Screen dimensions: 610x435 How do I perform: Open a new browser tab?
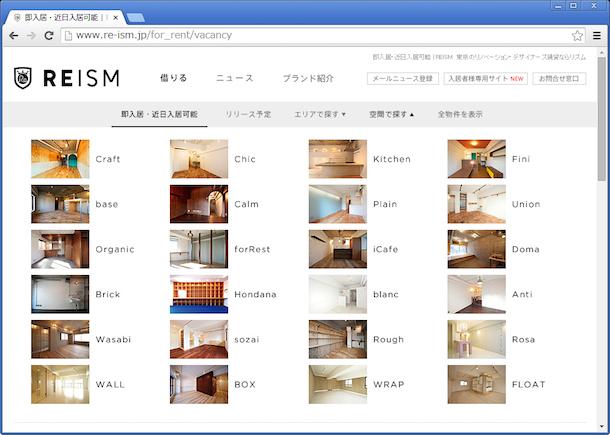135,18
